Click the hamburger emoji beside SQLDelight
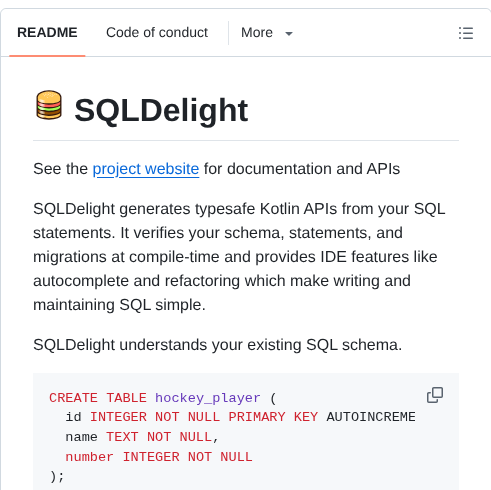491x490 pixels. tap(49, 105)
